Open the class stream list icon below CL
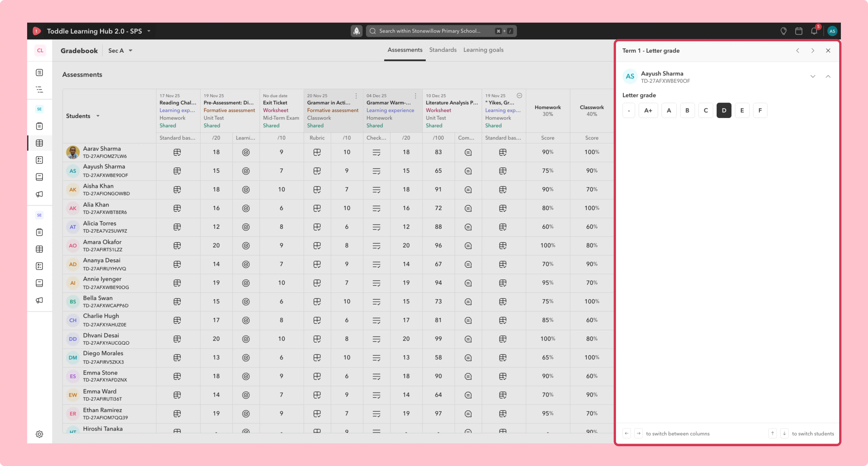Image resolution: width=868 pixels, height=466 pixels. (x=39, y=73)
